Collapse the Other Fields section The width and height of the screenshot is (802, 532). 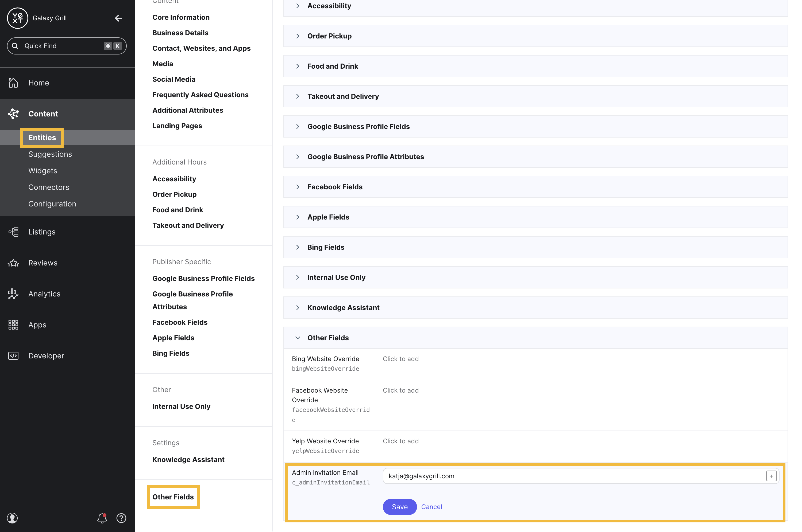328,338
